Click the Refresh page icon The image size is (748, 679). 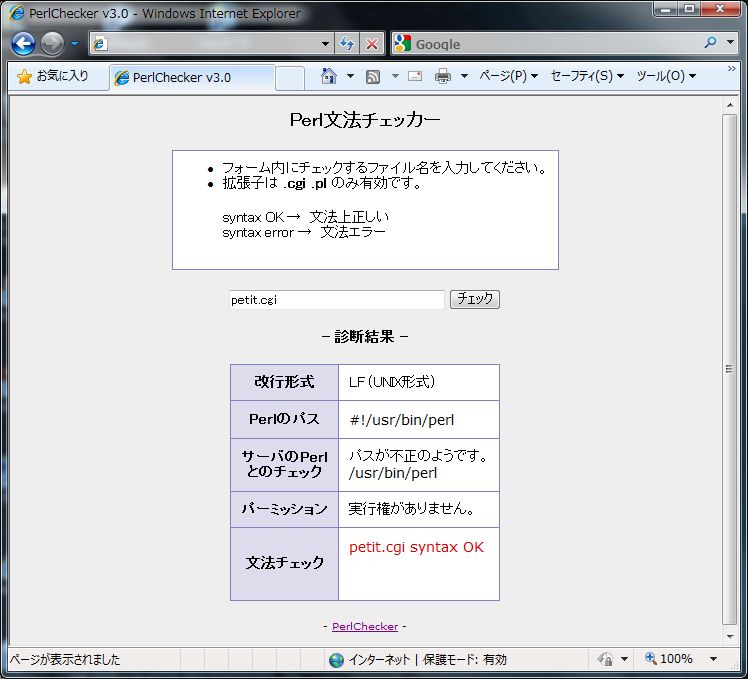click(x=347, y=44)
